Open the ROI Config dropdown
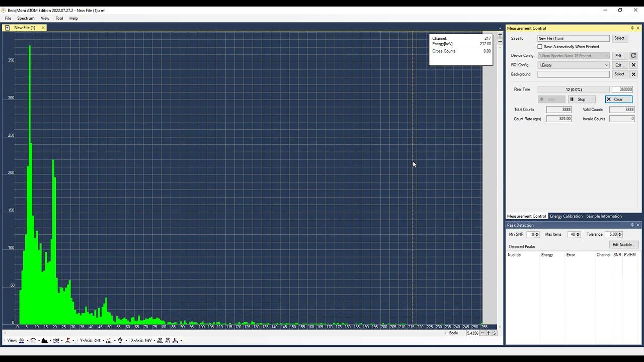 (x=574, y=65)
